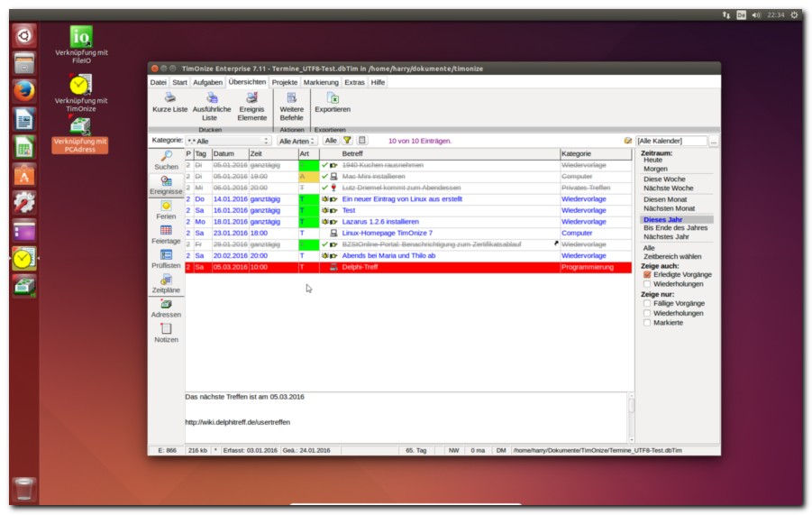Click the Ereignis Elemente icon
Image resolution: width=812 pixels, height=515 pixels.
click(251, 98)
